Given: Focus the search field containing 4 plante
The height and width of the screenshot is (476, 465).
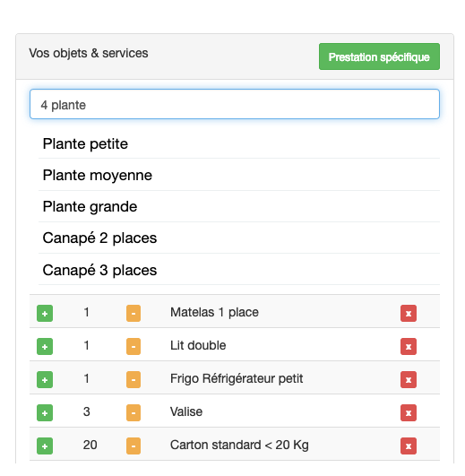Looking at the screenshot, I should (x=235, y=104).
